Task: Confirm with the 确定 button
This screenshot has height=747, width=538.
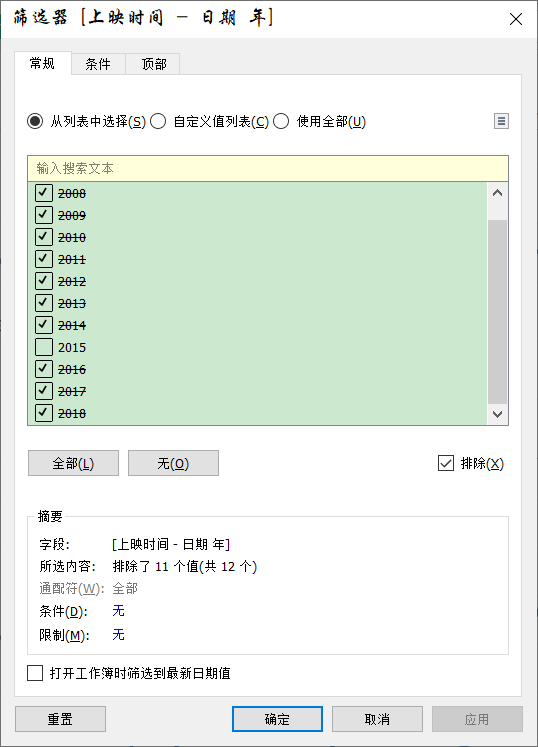Action: [x=277, y=719]
